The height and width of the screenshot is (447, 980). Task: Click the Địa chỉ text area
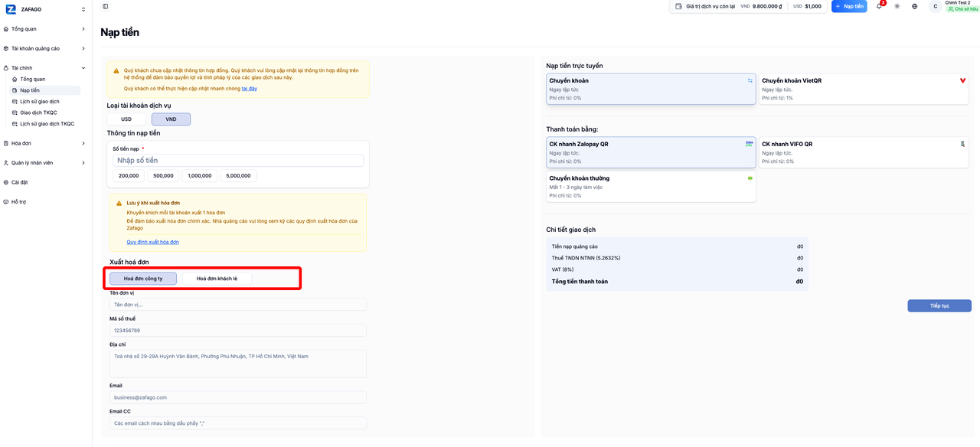coord(238,364)
